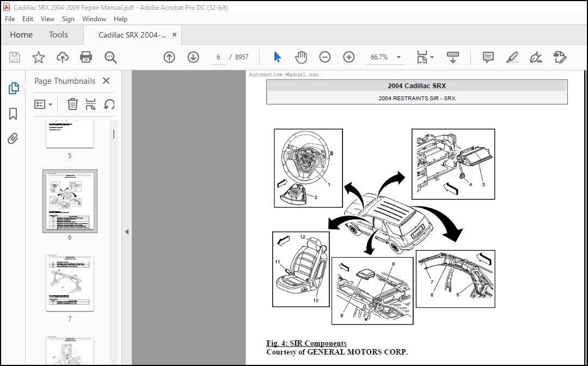
Task: Open the File menu
Action: click(10, 19)
